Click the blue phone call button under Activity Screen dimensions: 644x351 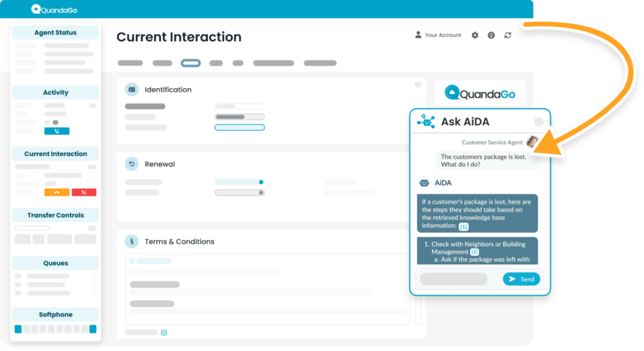pos(57,131)
